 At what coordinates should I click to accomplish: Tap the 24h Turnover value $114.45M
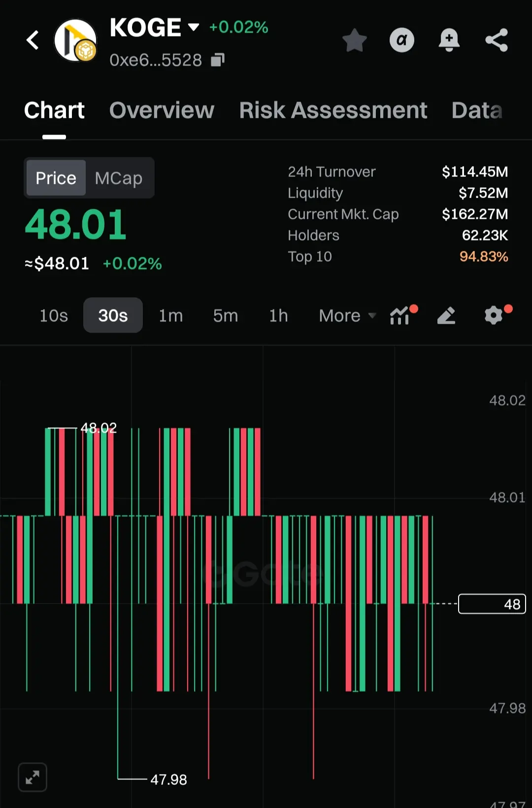475,171
